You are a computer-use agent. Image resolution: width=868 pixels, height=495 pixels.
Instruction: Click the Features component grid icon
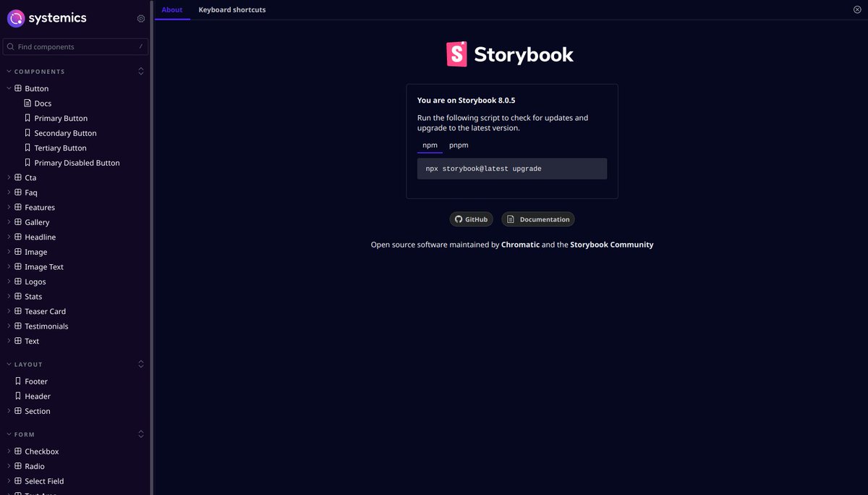pos(18,207)
